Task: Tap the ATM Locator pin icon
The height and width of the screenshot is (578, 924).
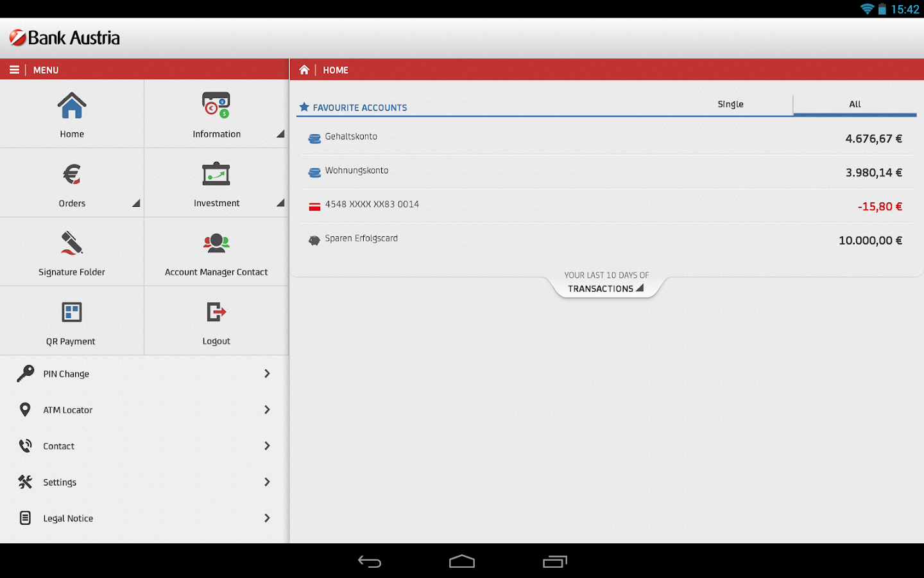Action: tap(25, 410)
